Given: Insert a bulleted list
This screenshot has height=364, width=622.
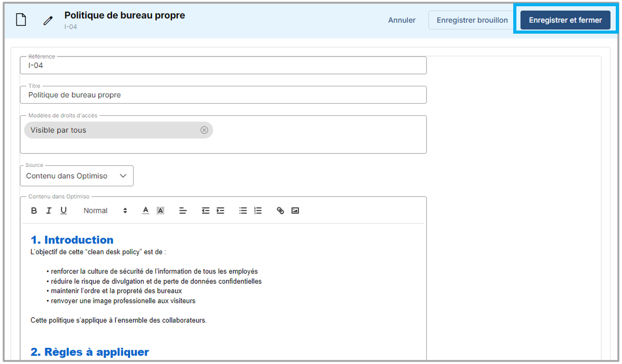Looking at the screenshot, I should (243, 211).
